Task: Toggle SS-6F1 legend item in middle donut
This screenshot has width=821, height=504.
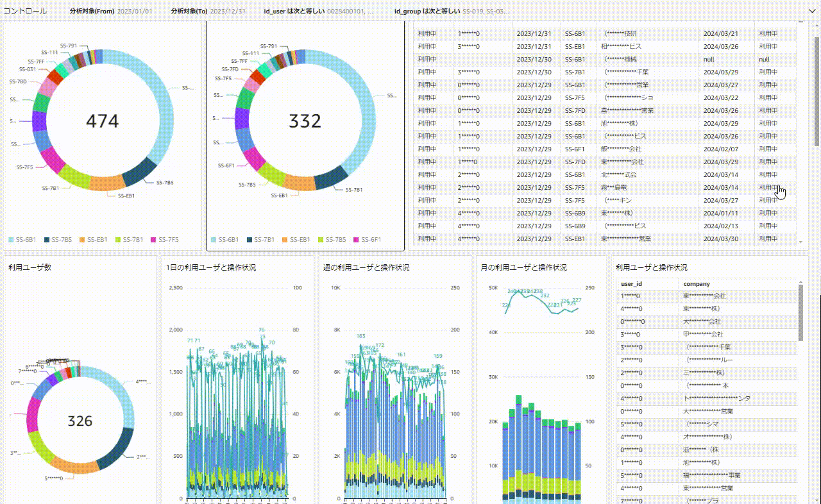Action: [369, 240]
